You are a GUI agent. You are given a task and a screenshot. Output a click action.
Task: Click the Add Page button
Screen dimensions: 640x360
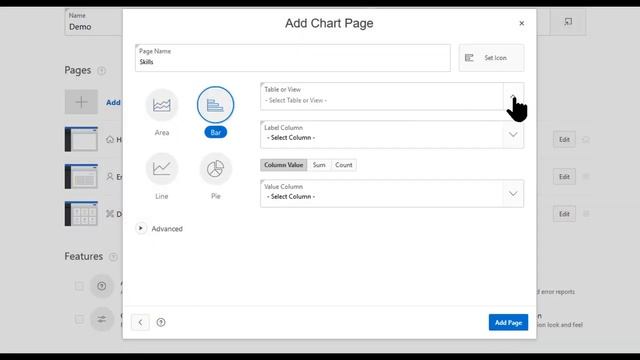(508, 322)
